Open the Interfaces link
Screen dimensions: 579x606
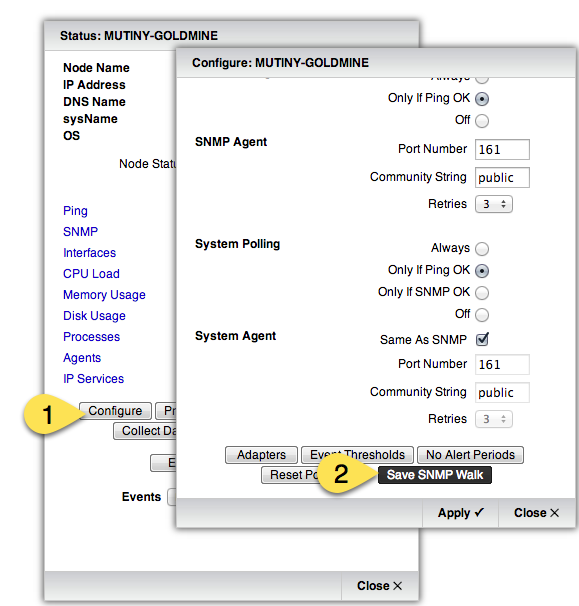89,253
